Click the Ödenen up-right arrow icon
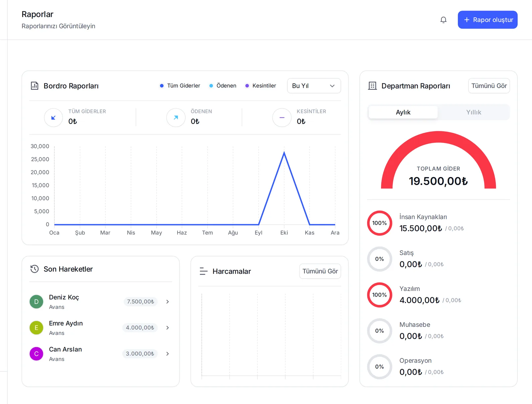 [x=176, y=118]
